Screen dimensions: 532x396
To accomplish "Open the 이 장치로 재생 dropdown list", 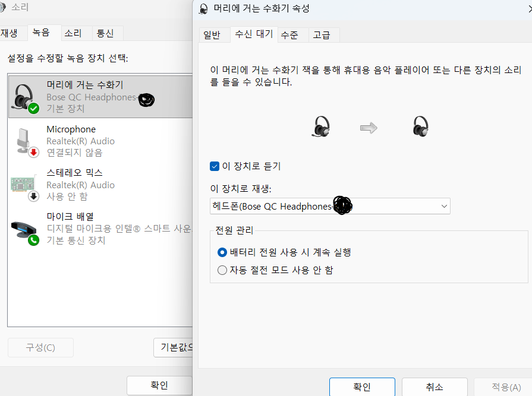I will click(330, 206).
